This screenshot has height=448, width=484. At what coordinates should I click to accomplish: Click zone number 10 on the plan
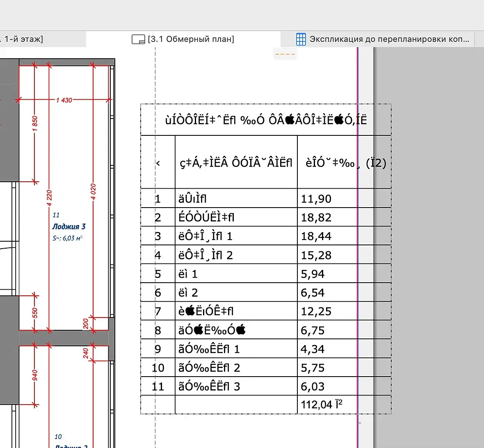58,437
